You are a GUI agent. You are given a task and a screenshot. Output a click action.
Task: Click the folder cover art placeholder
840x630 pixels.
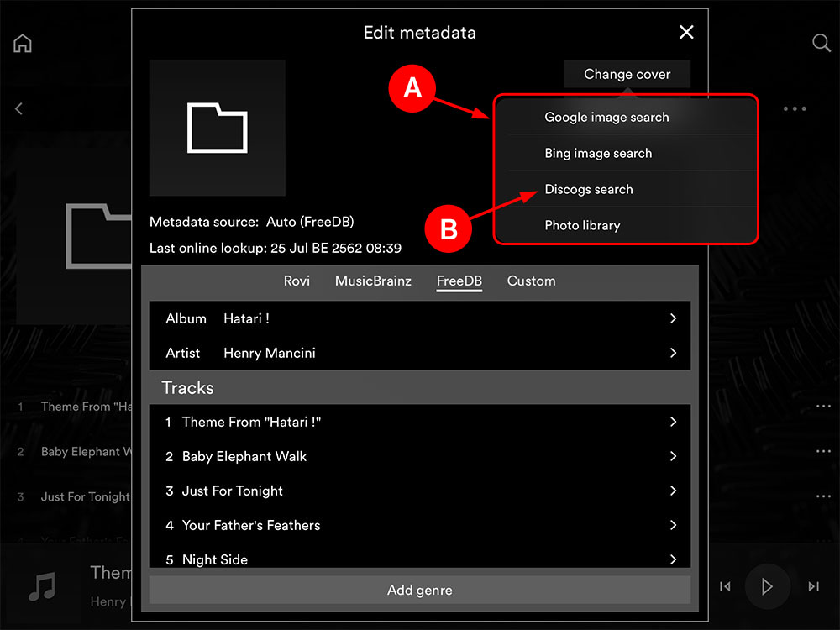[x=217, y=128]
